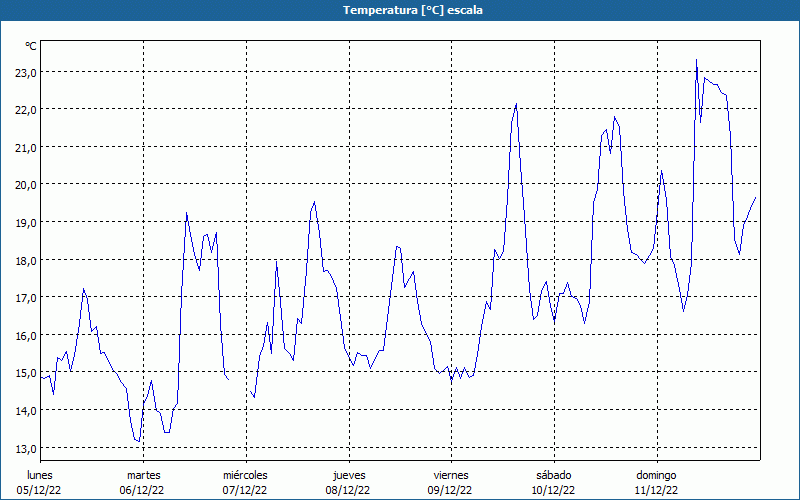Viewport: 800px width, 500px height.
Task: Click the 17,0 axis value
Action: coord(26,298)
